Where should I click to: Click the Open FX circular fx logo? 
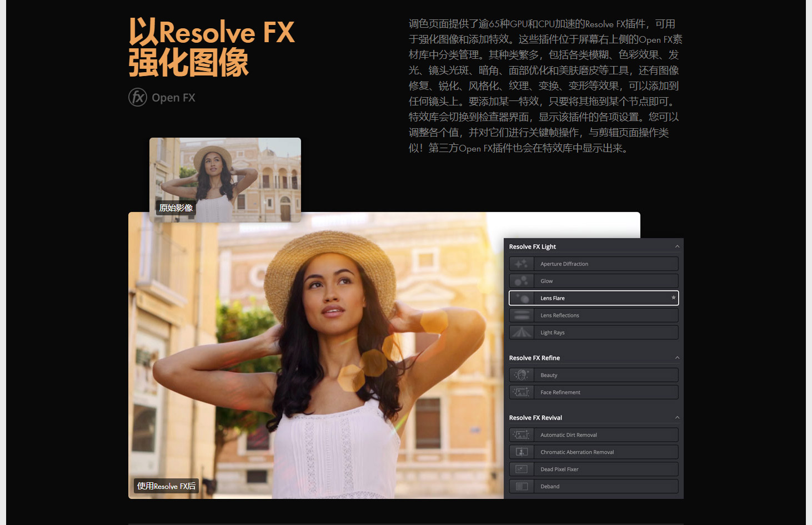138,97
